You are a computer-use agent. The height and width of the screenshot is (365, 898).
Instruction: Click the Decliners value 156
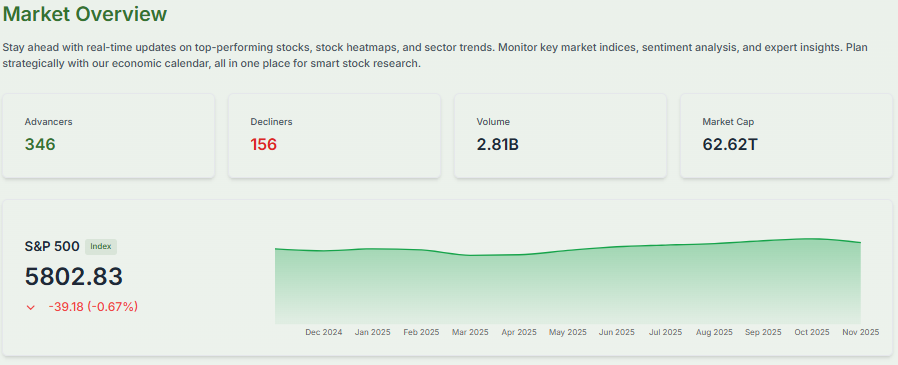pyautogui.click(x=263, y=144)
